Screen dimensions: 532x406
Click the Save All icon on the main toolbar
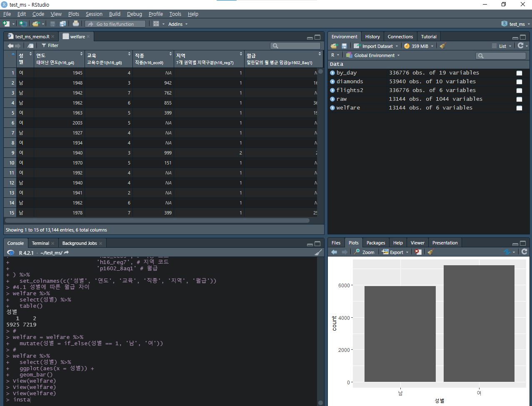pyautogui.click(x=63, y=24)
